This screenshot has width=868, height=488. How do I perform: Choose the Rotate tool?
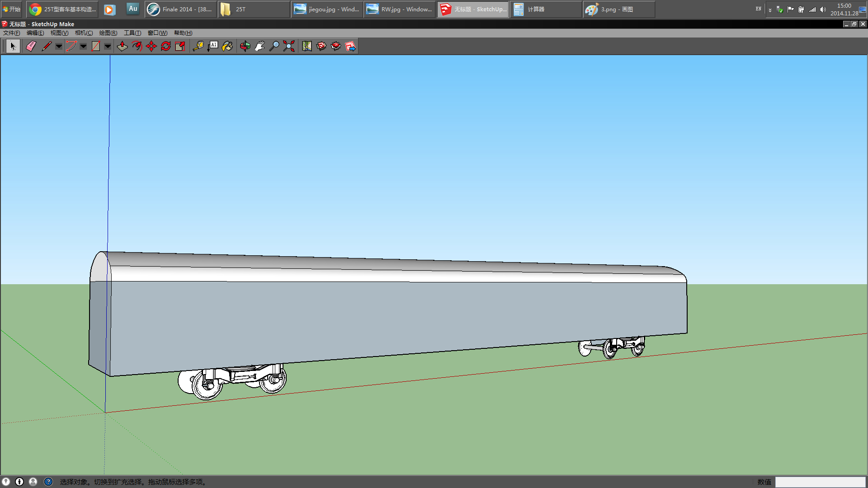tap(166, 46)
